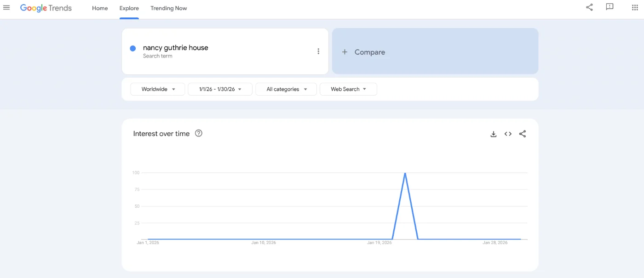This screenshot has width=644, height=278.
Task: Open the hamburger main menu
Action: pyautogui.click(x=6, y=8)
